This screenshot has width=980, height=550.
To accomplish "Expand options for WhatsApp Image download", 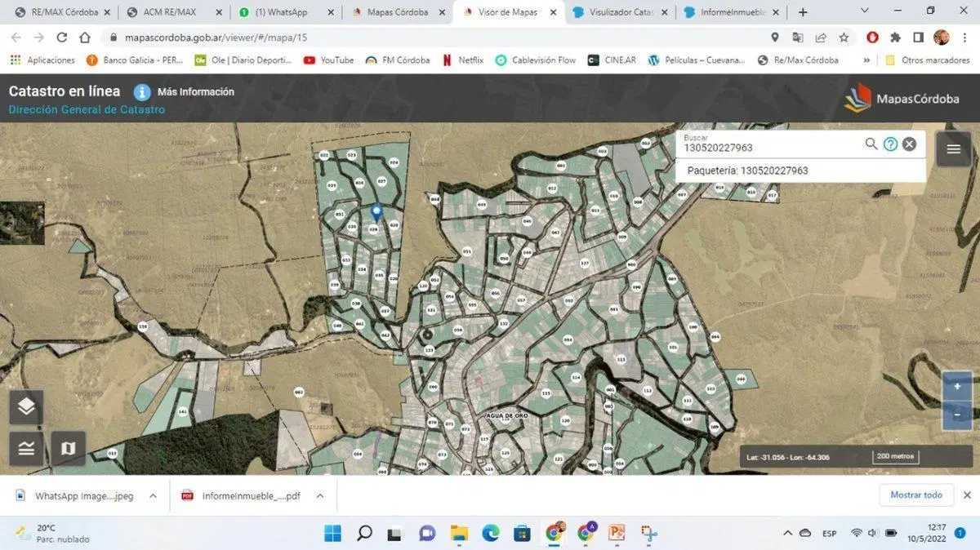I will tap(153, 495).
